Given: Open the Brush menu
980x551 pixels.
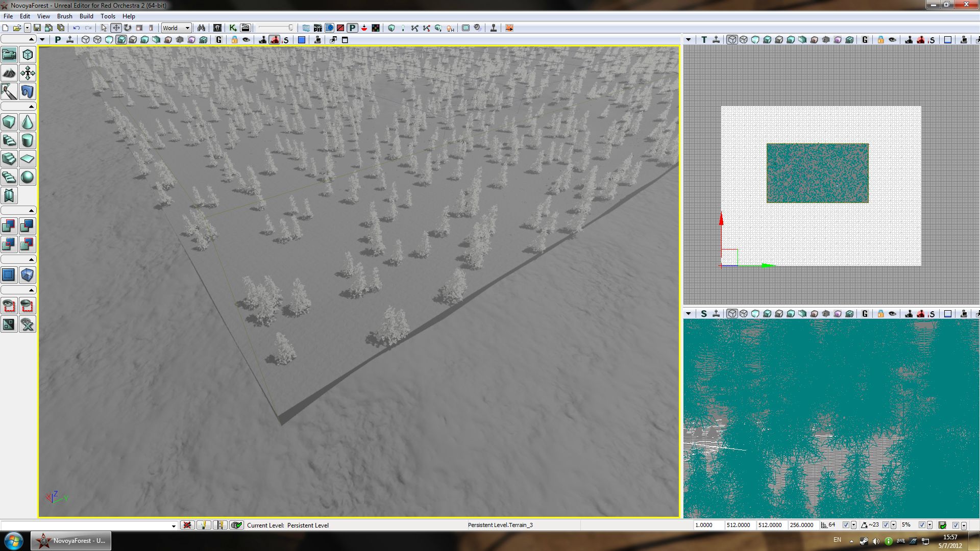Looking at the screenshot, I should click(x=65, y=16).
